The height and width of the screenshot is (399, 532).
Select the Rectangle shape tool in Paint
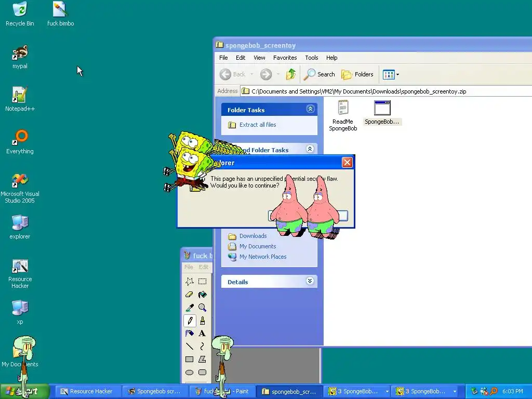190,360
